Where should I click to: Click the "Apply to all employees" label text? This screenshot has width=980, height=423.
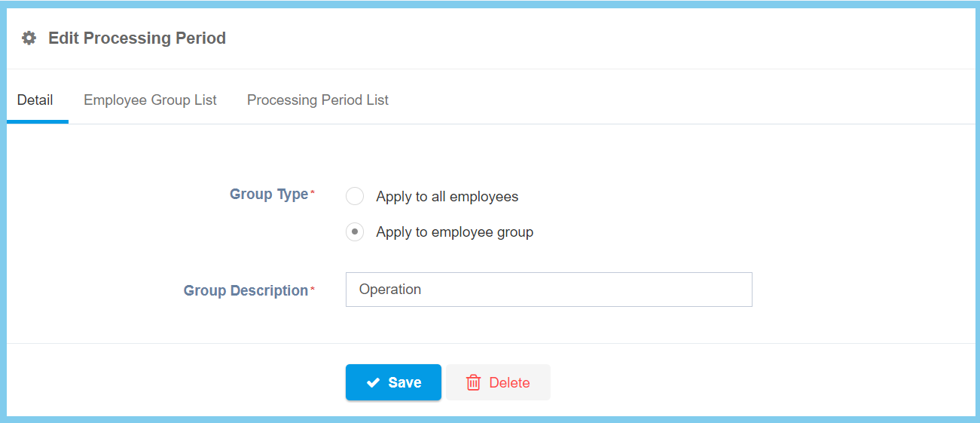447,197
